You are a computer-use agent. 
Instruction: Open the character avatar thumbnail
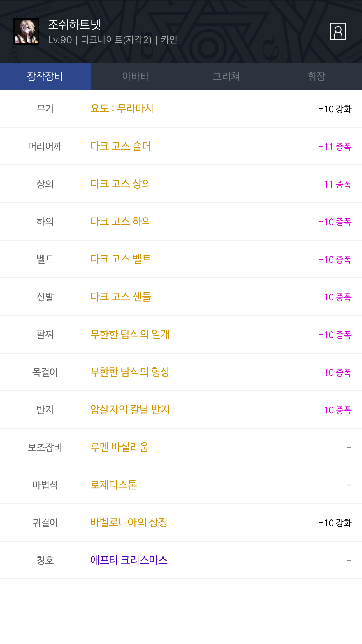click(x=26, y=32)
